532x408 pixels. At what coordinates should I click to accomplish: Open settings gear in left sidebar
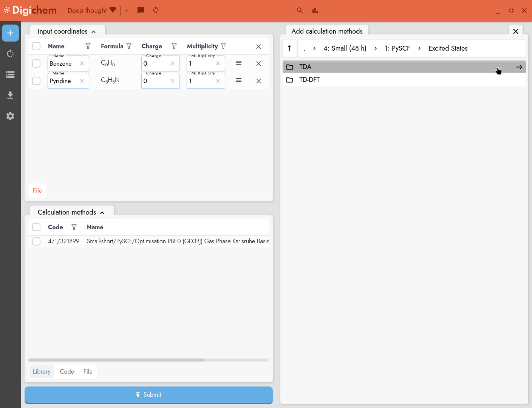pyautogui.click(x=10, y=116)
